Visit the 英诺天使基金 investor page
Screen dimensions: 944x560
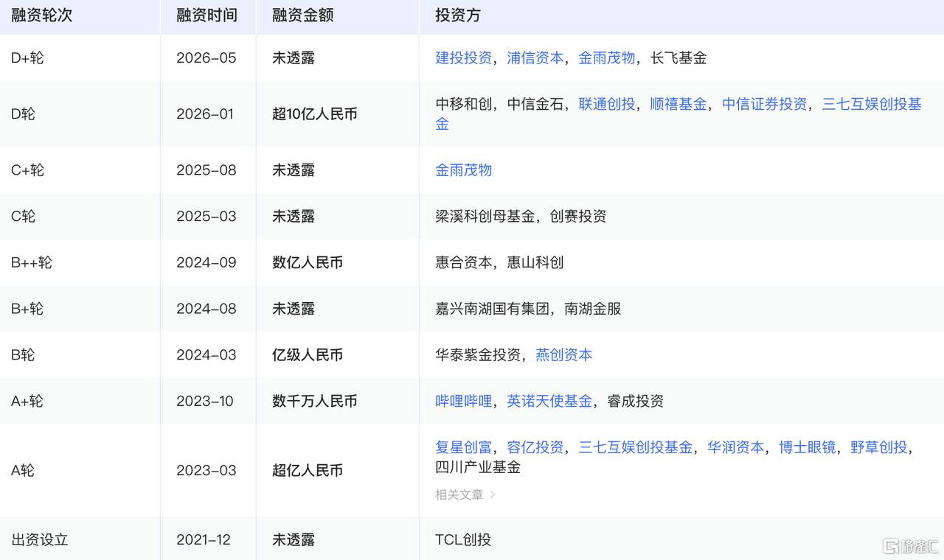point(549,401)
